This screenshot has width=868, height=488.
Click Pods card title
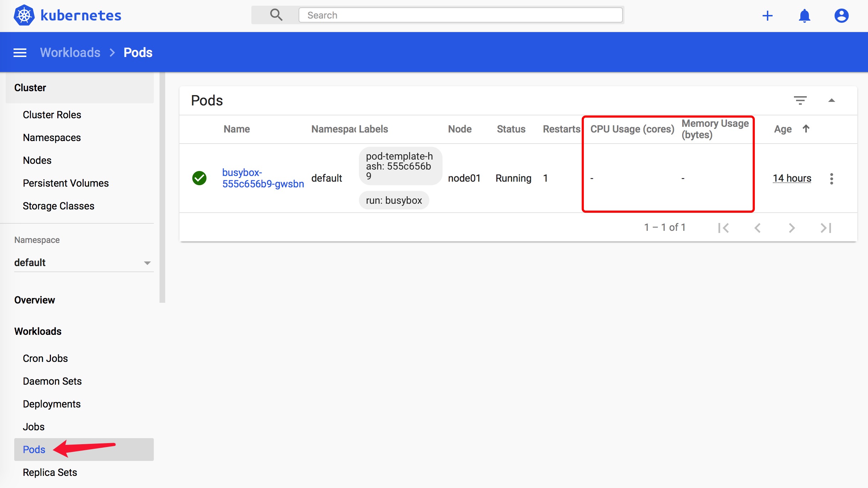(x=207, y=100)
